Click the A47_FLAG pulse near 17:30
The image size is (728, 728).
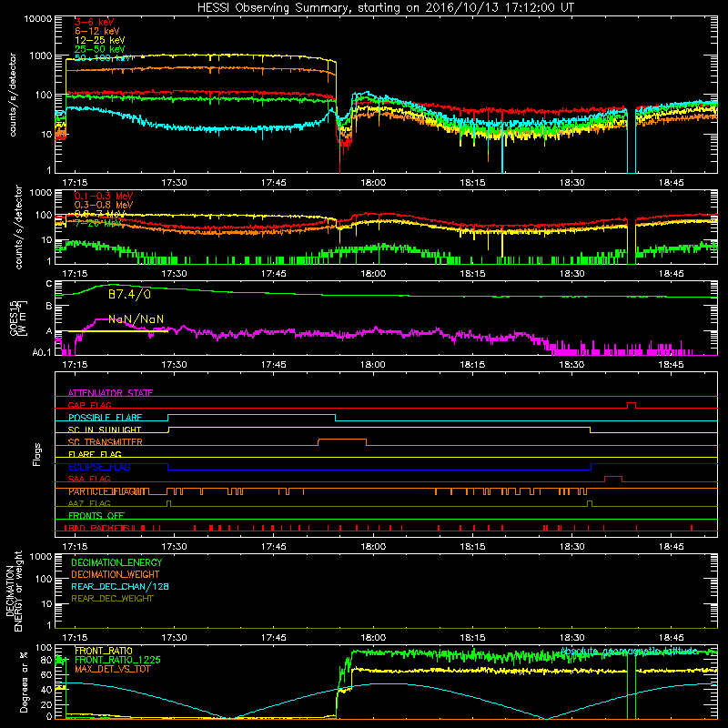168,503
